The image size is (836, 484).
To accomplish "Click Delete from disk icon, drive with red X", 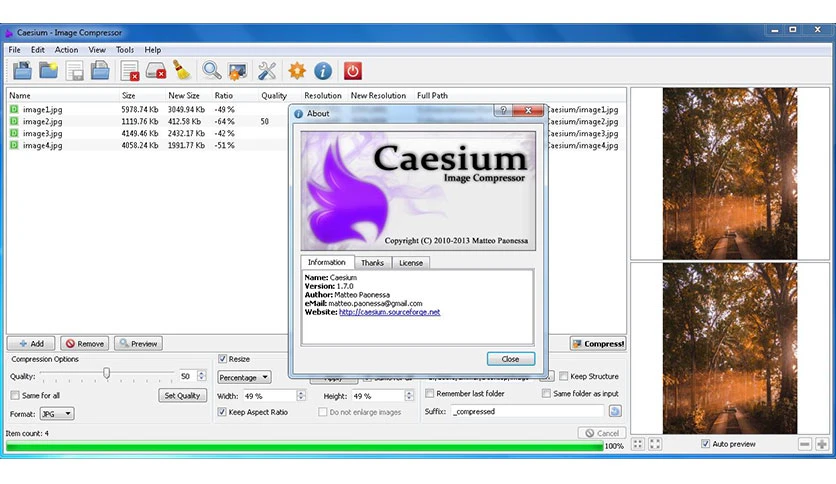I will point(156,71).
